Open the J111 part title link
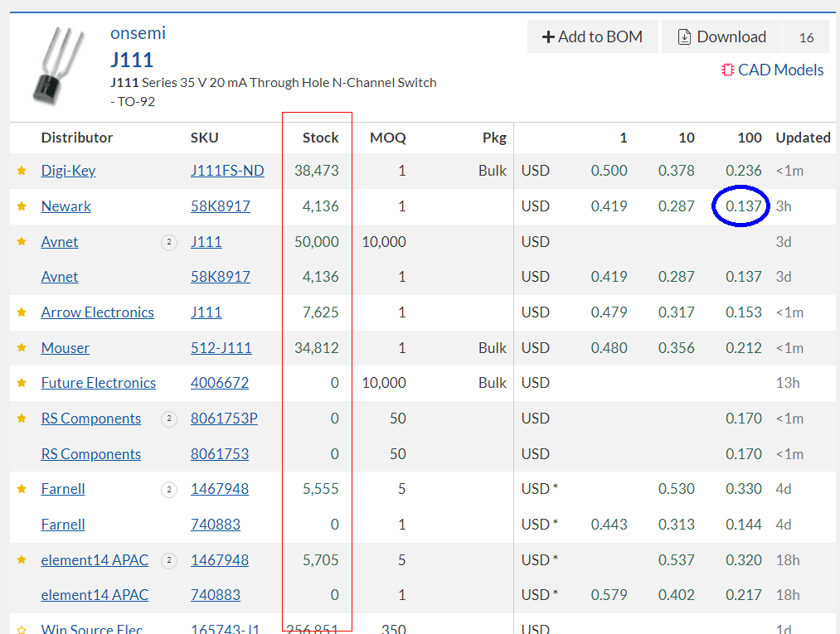The image size is (840, 634). tap(132, 60)
